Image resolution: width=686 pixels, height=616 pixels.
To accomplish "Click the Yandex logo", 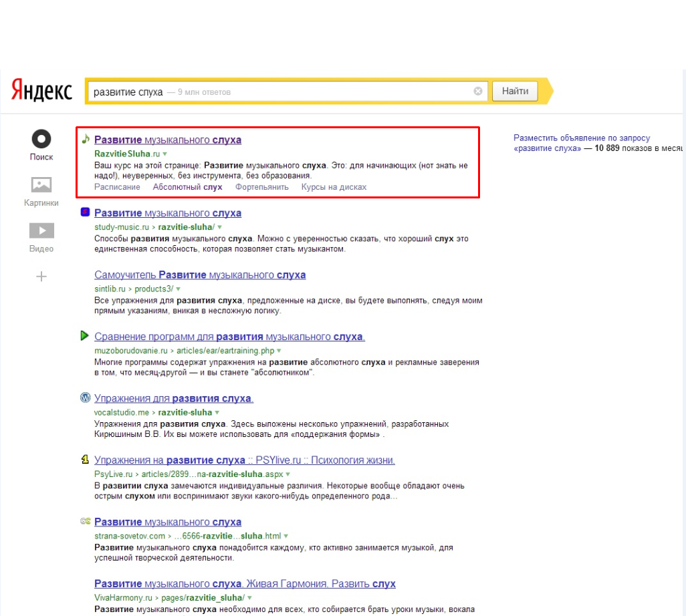I will 41,90.
